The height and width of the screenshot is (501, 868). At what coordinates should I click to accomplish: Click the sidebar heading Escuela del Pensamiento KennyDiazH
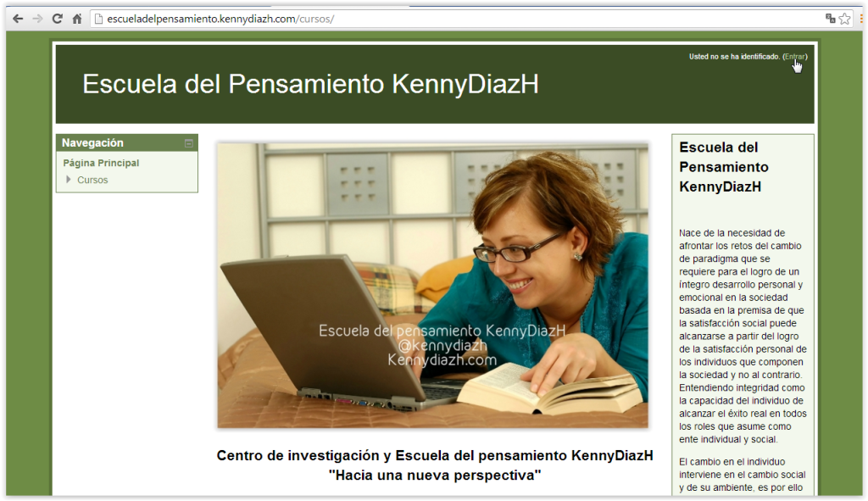point(724,167)
